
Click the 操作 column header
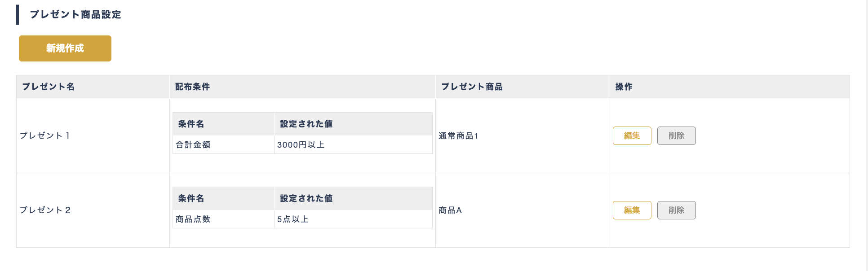tap(624, 87)
